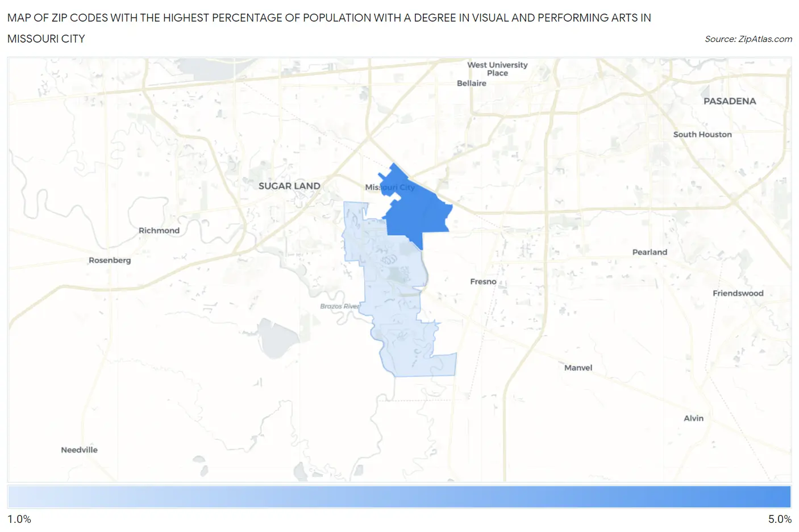This screenshot has width=799, height=532.
Task: Click the 1.0% legend minimum value
Action: click(19, 519)
